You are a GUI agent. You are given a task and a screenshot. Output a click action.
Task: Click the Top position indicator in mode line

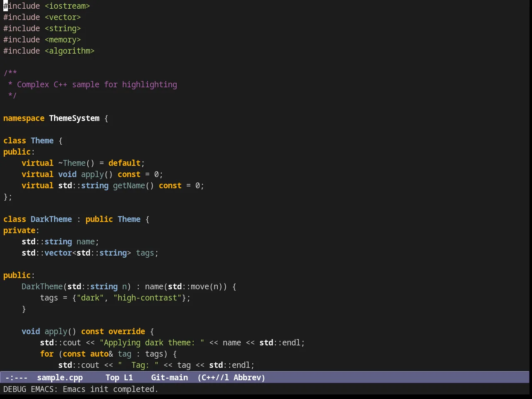point(112,377)
